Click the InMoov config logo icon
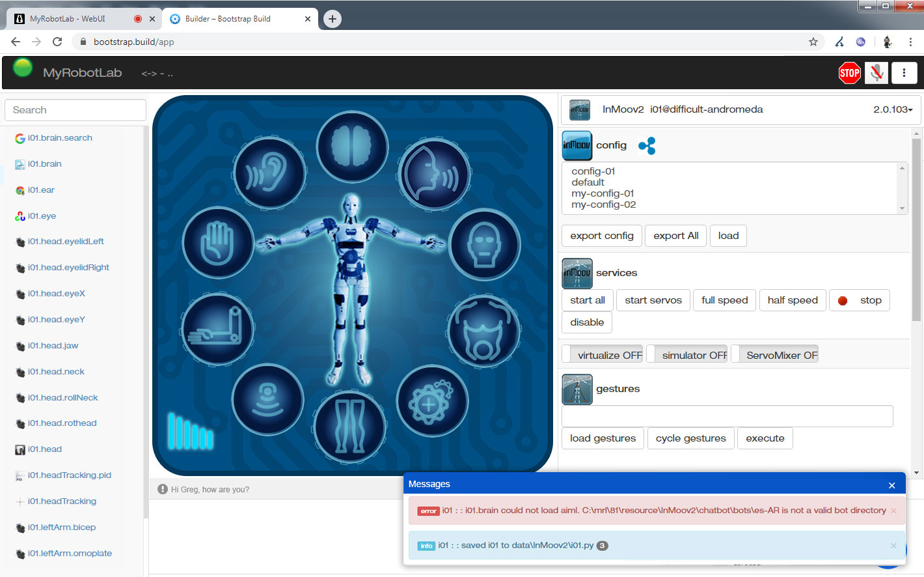 [577, 145]
